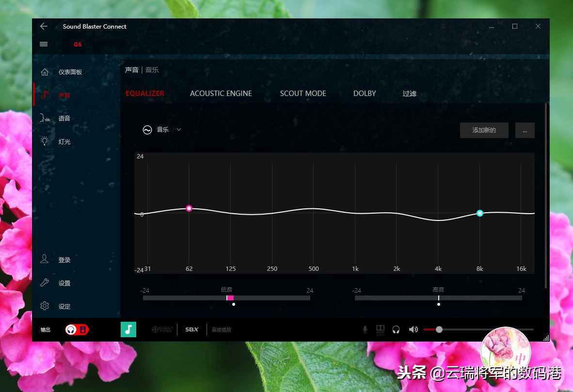Go back using the back arrow
573x392 pixels.
[x=44, y=26]
